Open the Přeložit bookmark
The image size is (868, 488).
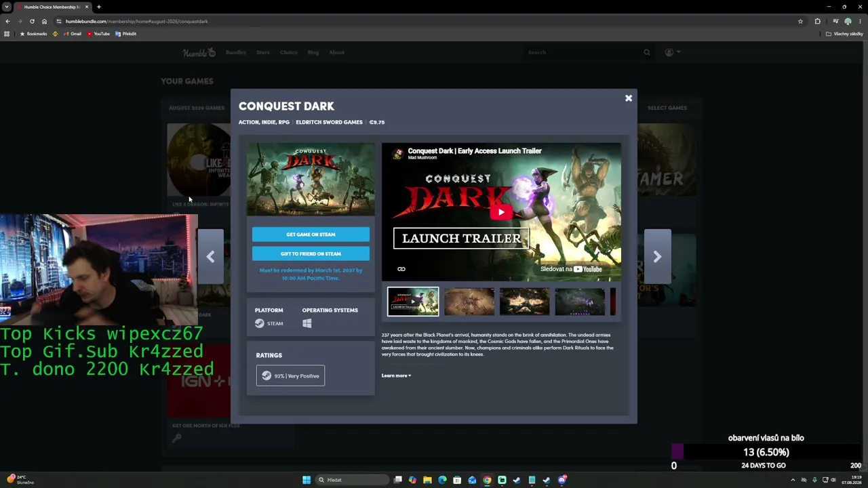(125, 34)
